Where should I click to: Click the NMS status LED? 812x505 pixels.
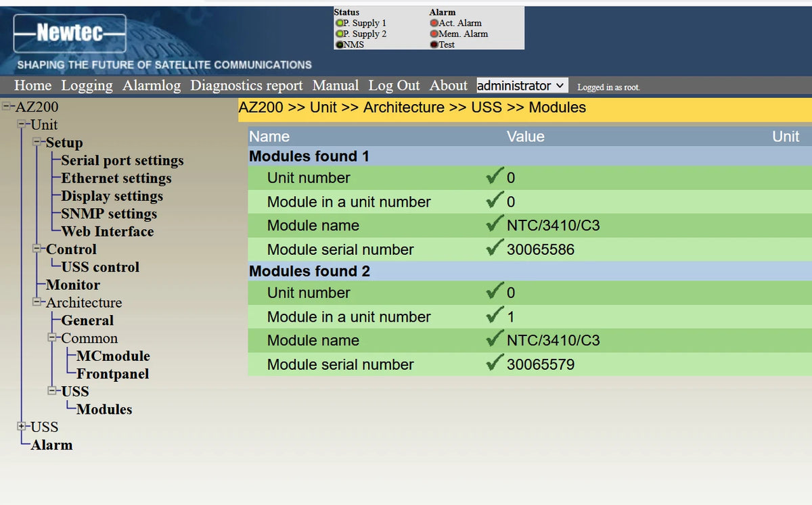click(x=340, y=45)
